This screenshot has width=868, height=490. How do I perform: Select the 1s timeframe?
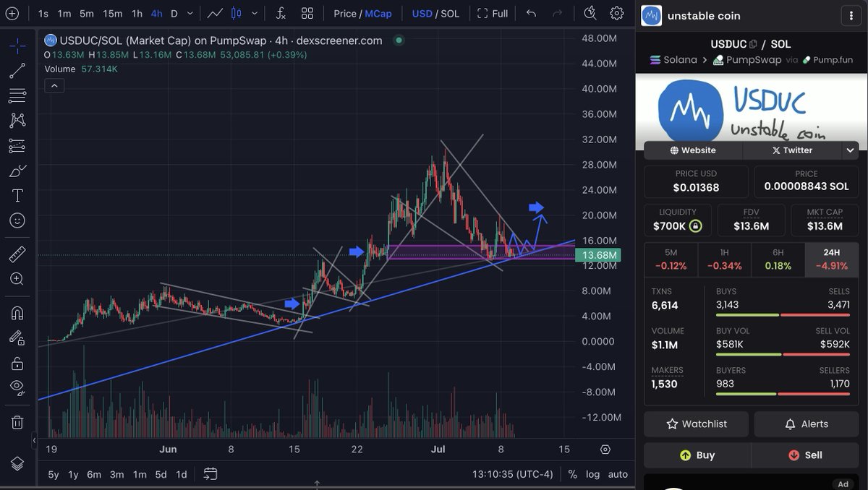click(43, 13)
